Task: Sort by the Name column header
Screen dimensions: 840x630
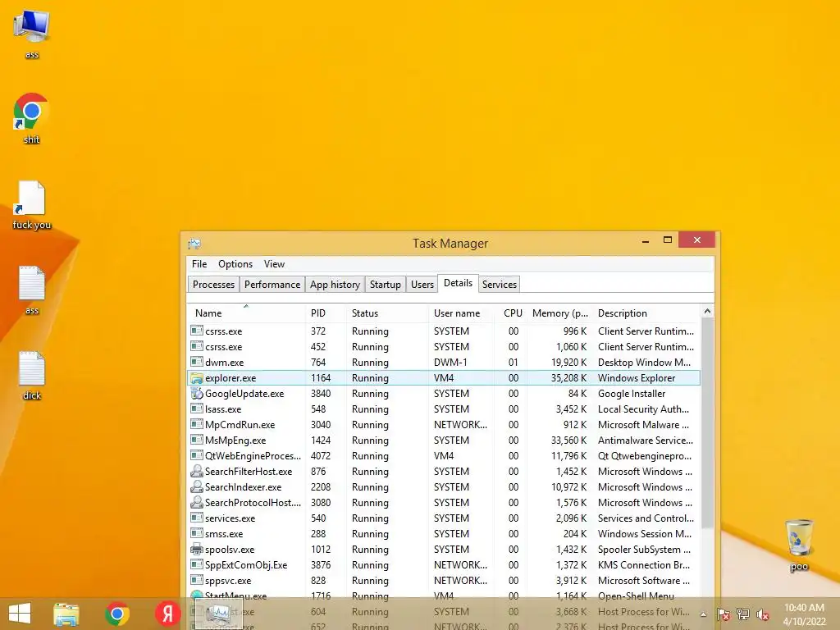Action: pos(246,313)
